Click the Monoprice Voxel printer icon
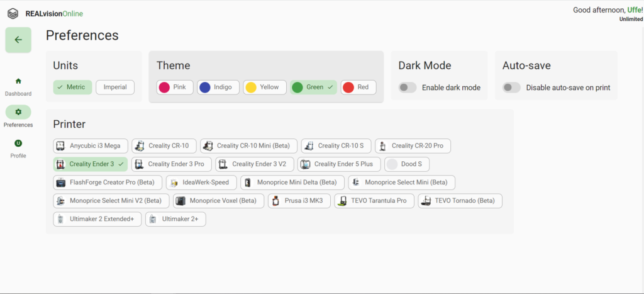The image size is (644, 294). pos(180,201)
